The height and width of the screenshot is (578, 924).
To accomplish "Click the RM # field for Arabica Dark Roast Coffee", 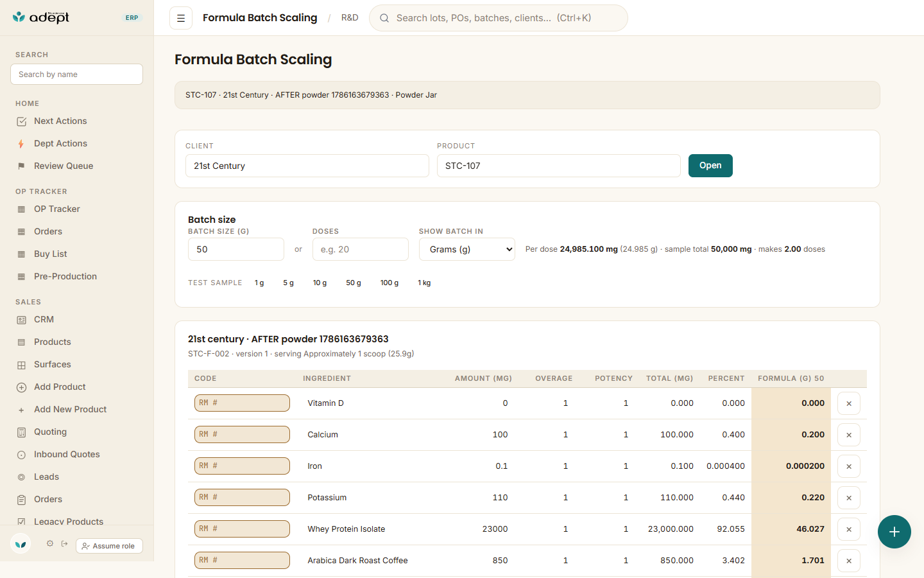I will point(242,561).
